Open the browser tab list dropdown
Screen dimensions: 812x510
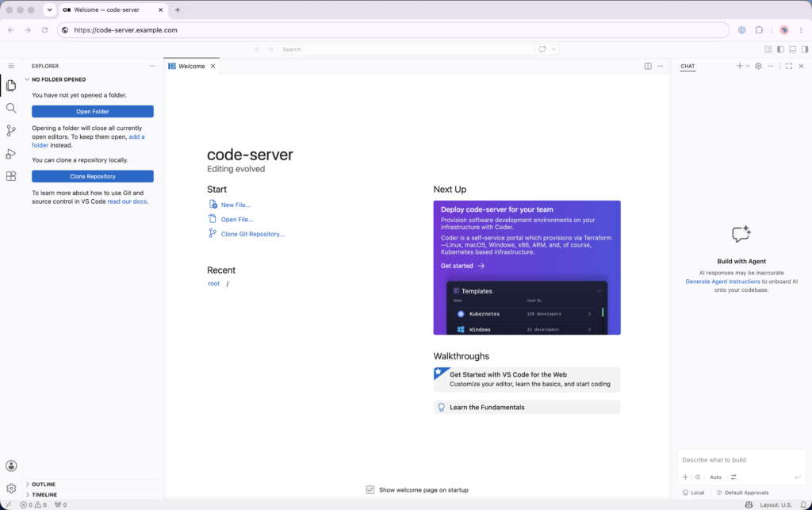(x=50, y=10)
